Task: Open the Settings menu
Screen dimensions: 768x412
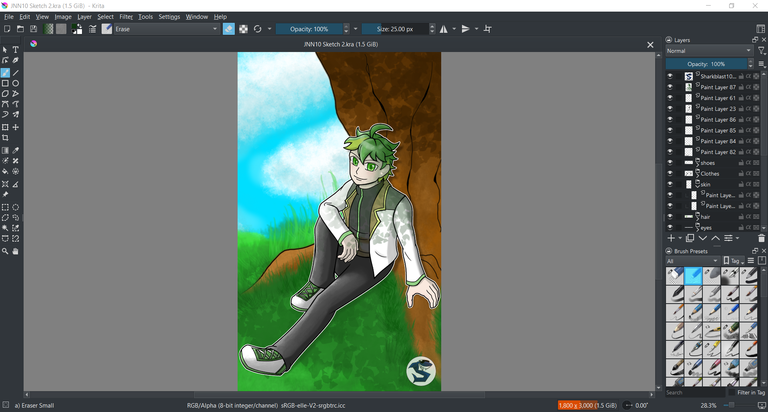Action: pyautogui.click(x=169, y=17)
